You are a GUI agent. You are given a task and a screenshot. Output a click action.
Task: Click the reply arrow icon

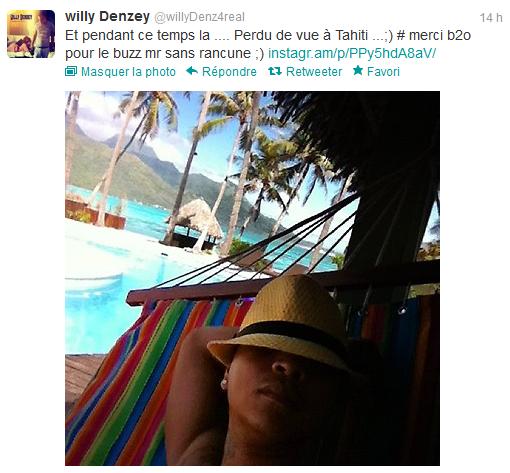click(192, 71)
